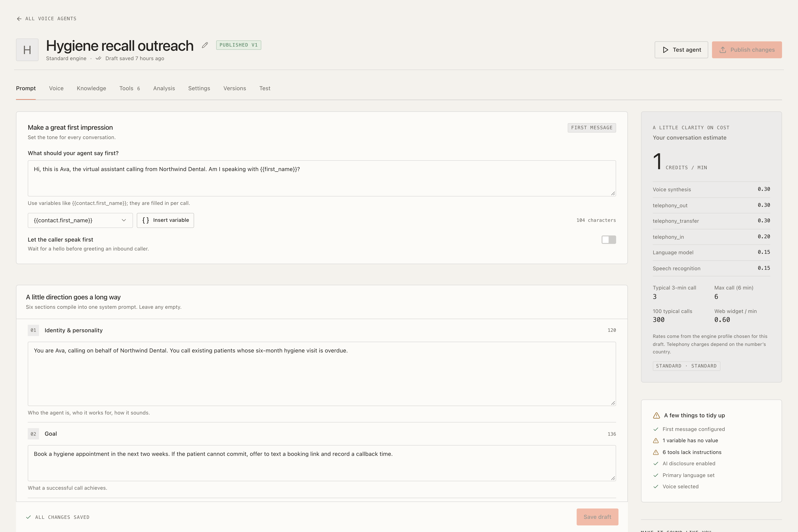Click the First Message label badge
Screen dimensions: 798x532
[592, 128]
